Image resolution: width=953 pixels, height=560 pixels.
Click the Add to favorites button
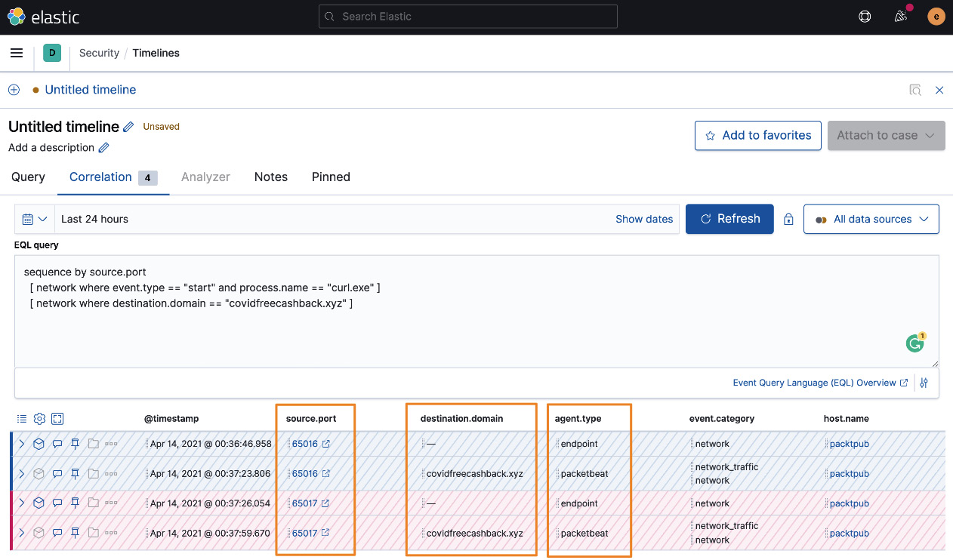[x=758, y=136]
